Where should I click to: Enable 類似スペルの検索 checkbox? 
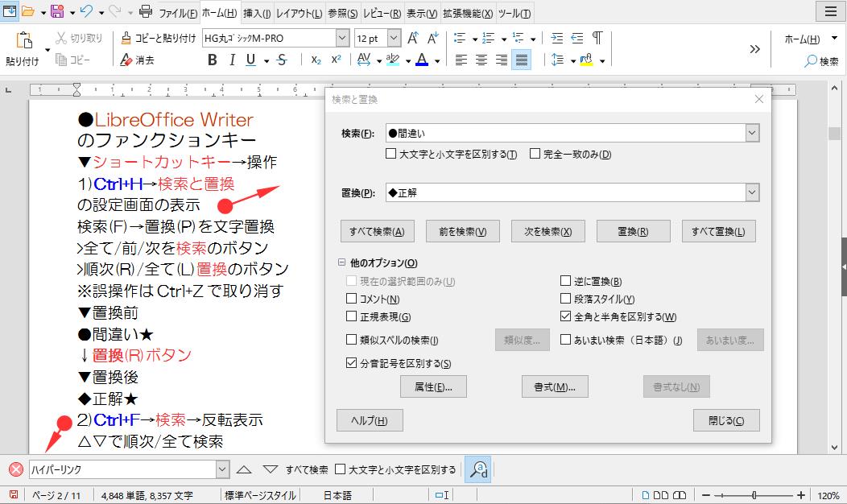351,340
